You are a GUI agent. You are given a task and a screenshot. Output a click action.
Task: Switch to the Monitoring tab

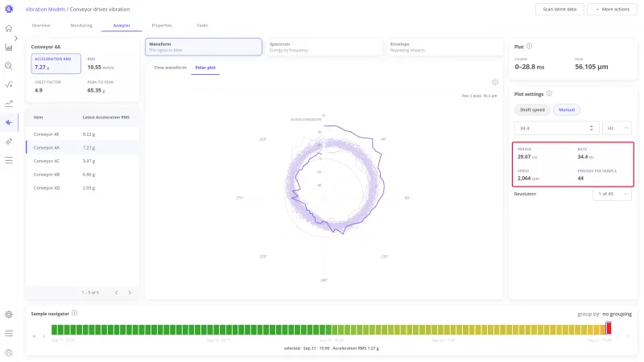(81, 26)
